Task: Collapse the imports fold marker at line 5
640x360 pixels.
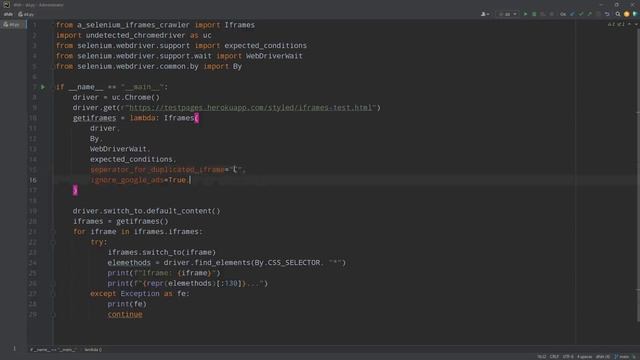Action: click(x=53, y=67)
